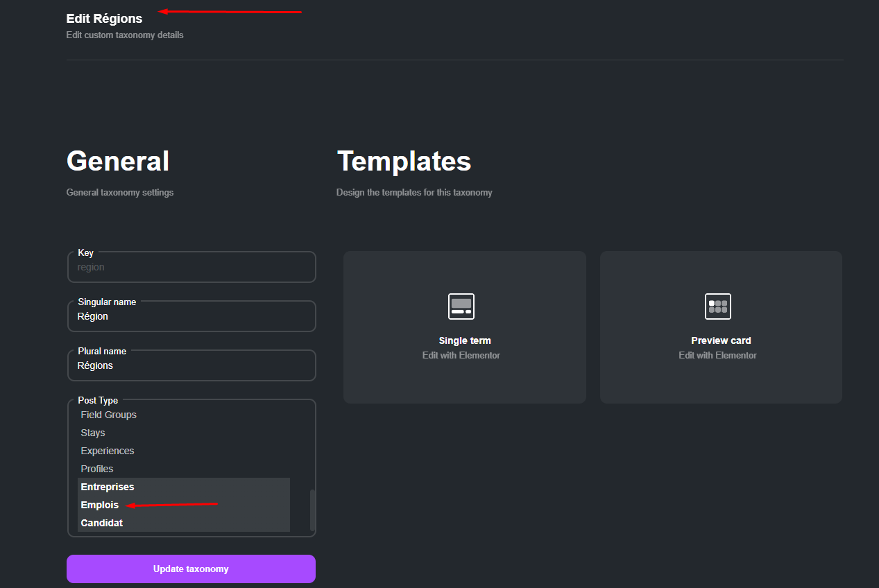Click the Singular name field

point(191,315)
